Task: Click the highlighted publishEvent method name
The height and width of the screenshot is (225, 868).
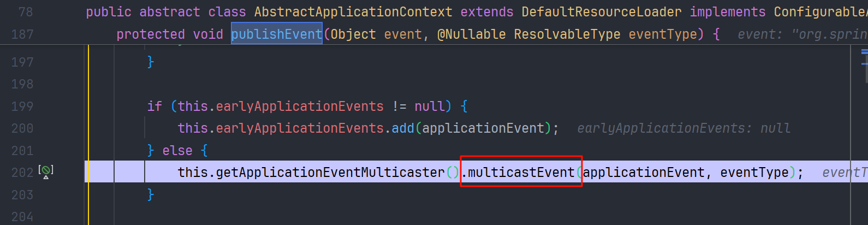Action: point(277,34)
